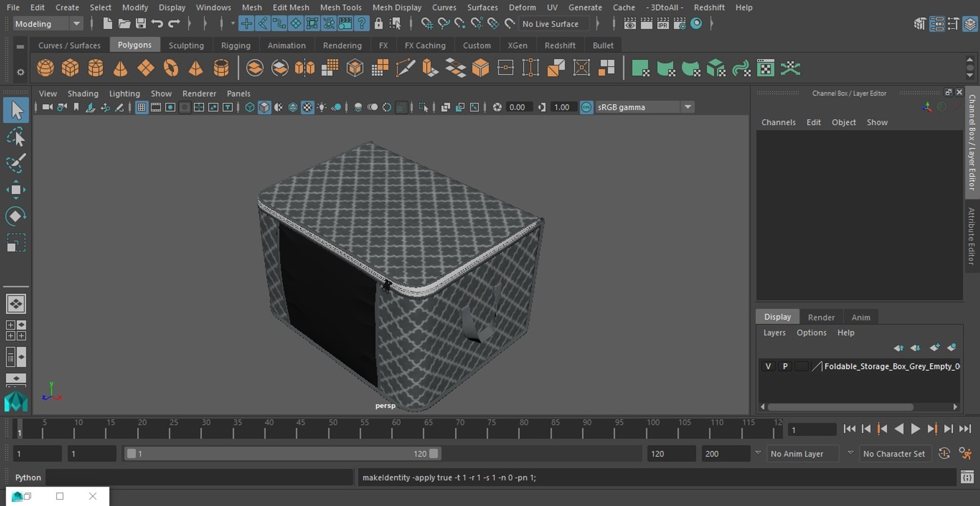Open shelf tab menu icon

(20, 46)
